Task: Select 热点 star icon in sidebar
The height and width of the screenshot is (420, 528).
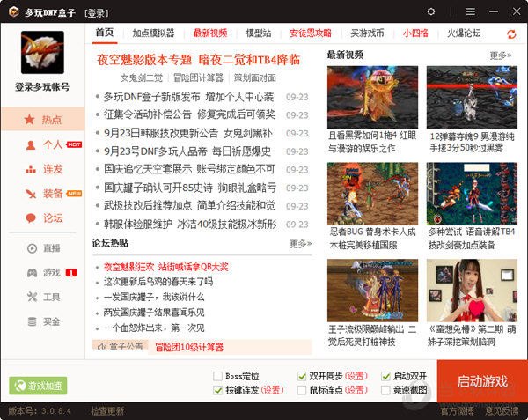Action: [29, 119]
